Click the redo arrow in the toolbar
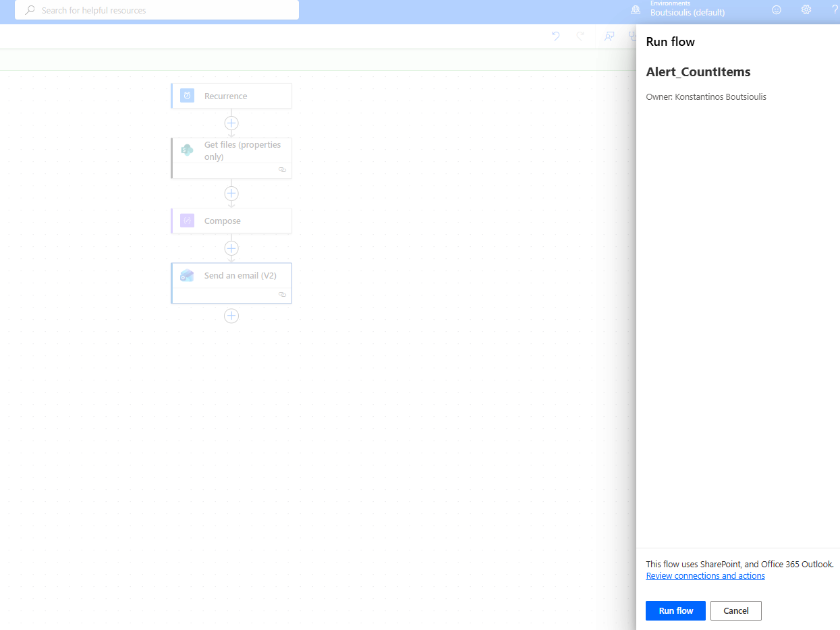 point(580,36)
